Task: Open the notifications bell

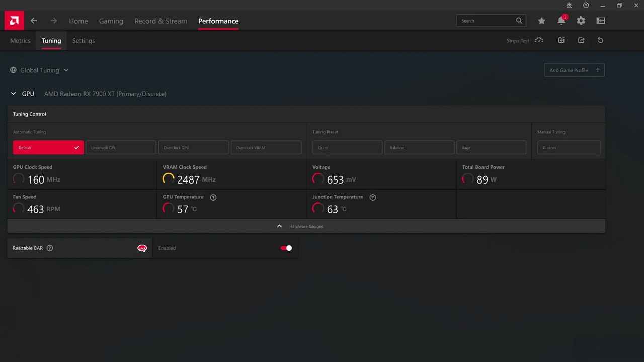Action: pos(561,21)
